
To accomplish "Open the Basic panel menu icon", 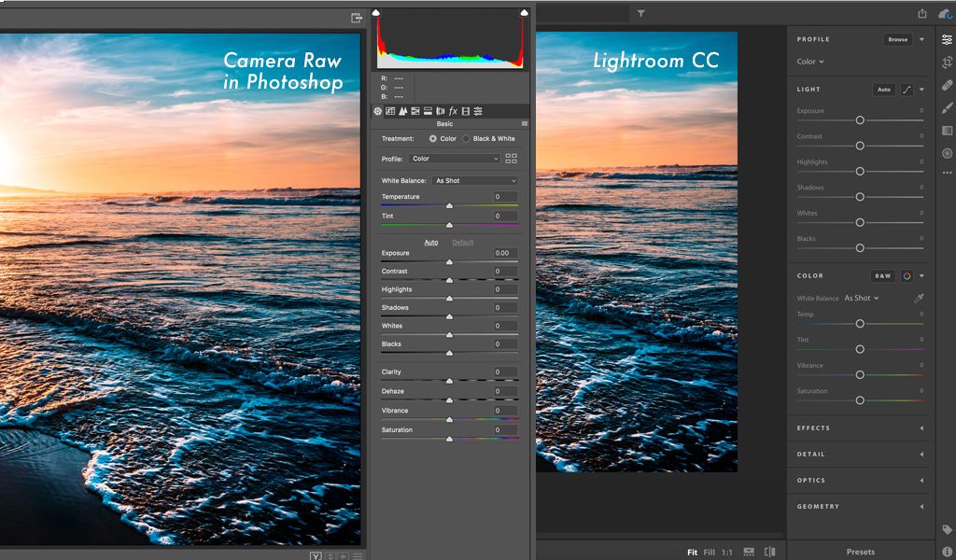I will click(525, 124).
